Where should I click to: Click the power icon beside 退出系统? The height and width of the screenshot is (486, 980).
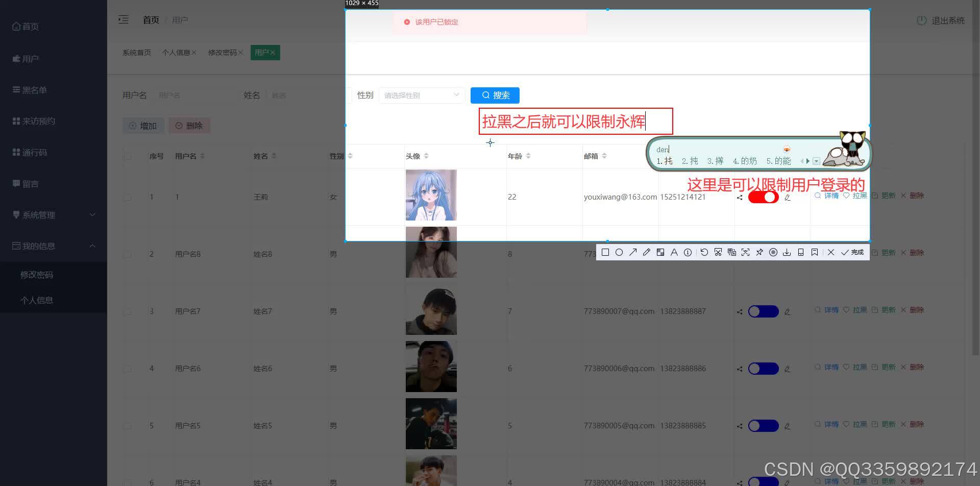tap(922, 21)
